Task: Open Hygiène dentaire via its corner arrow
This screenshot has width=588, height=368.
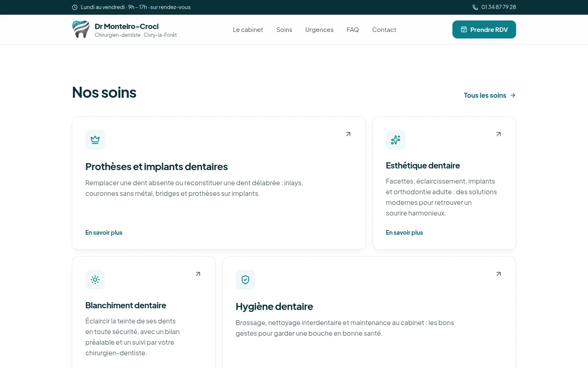Action: 499,274
